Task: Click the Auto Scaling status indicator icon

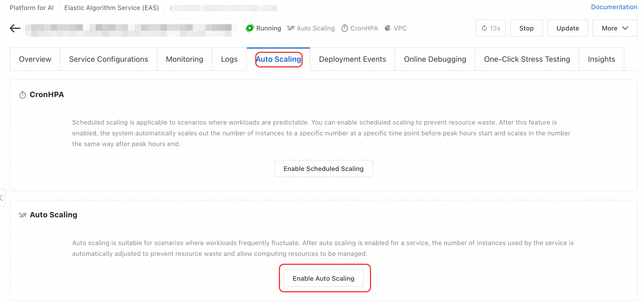Action: click(x=290, y=28)
